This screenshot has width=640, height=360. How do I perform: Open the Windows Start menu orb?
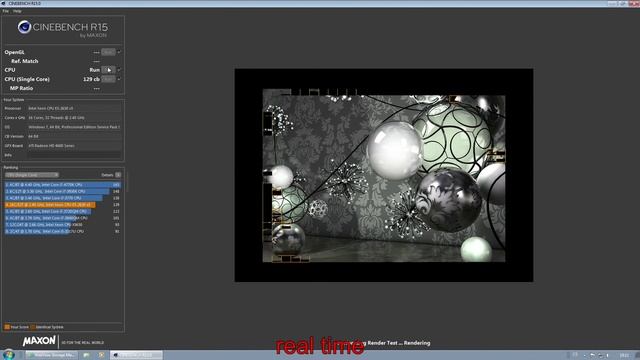(8, 355)
